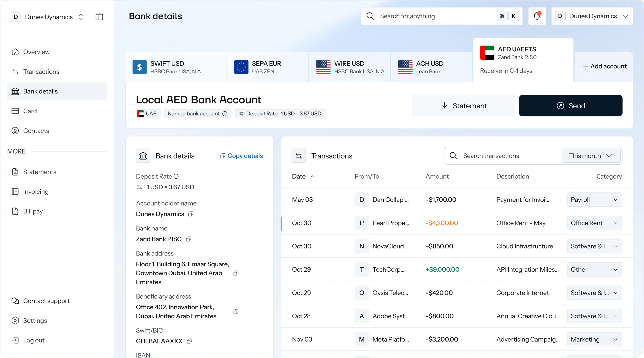The image size is (644, 358).
Task: Open the category dropdown for Adobe Syst row
Action: click(x=594, y=316)
